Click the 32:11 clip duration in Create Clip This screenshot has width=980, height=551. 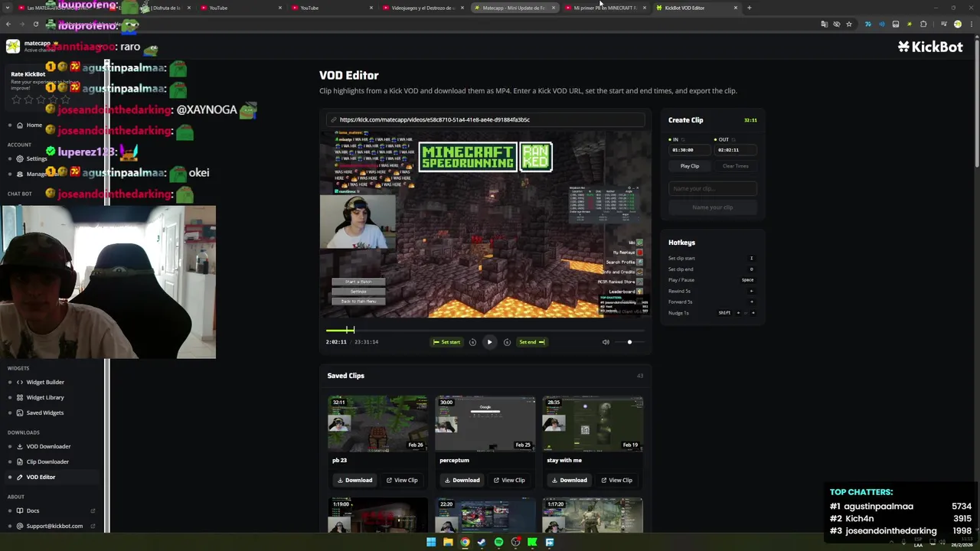[x=750, y=120]
